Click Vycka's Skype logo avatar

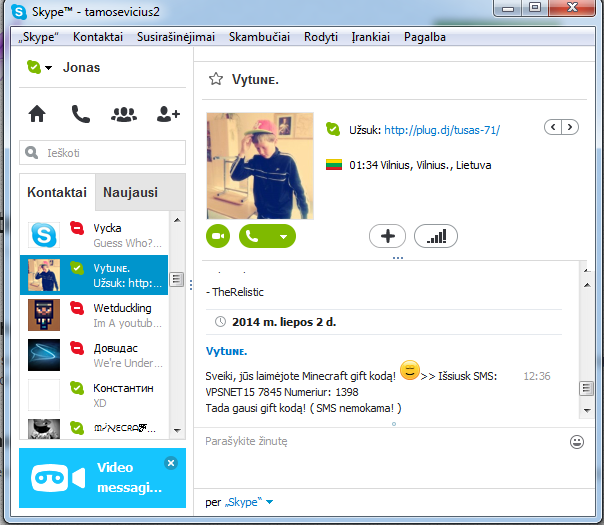44,235
